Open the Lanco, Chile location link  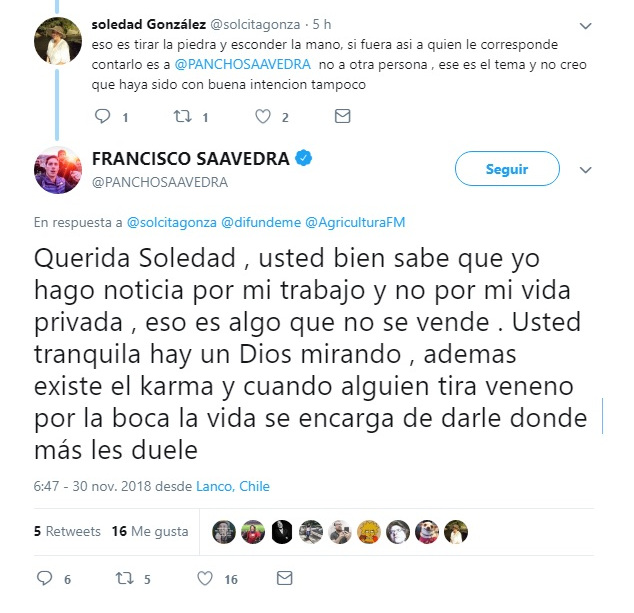point(233,486)
